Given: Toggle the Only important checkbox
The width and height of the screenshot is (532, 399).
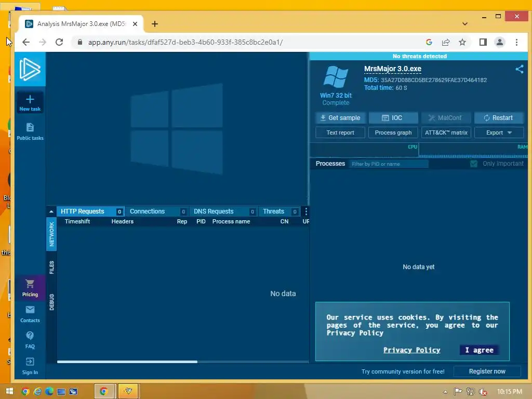Looking at the screenshot, I should coord(474,164).
